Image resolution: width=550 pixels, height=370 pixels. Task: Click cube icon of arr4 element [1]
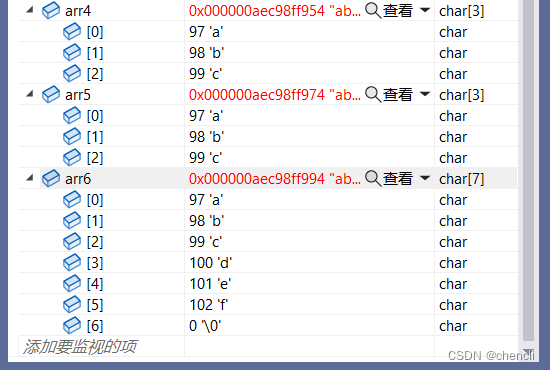(72, 53)
